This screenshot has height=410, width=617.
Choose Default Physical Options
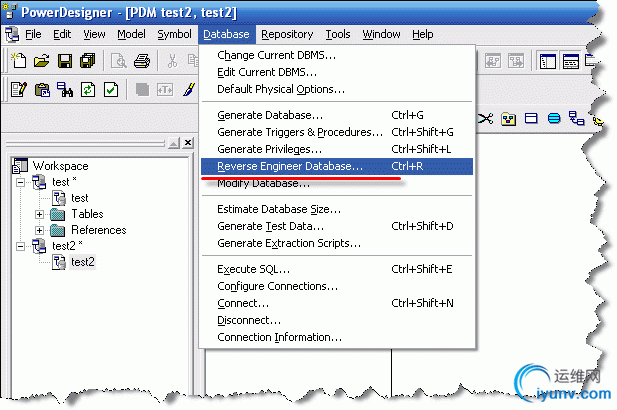(337, 89)
